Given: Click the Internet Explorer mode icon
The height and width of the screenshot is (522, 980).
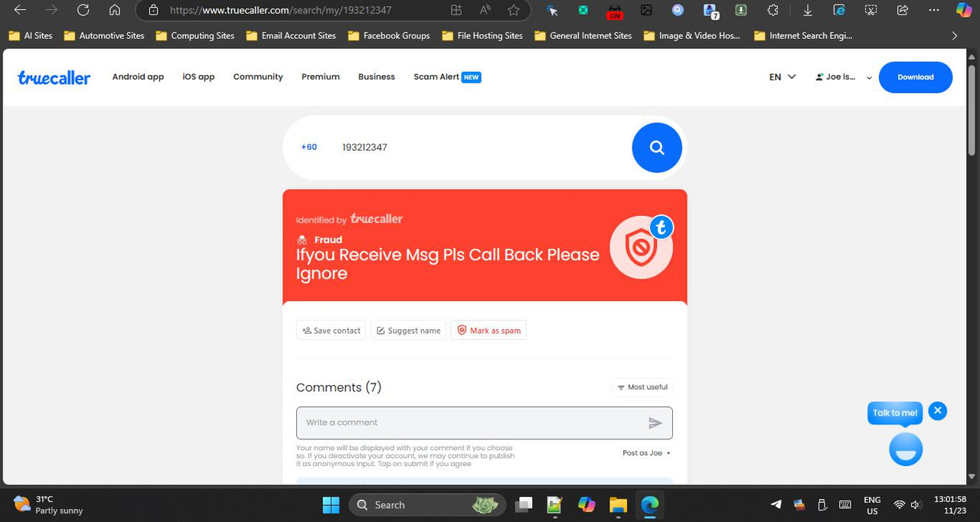Looking at the screenshot, I should [839, 11].
